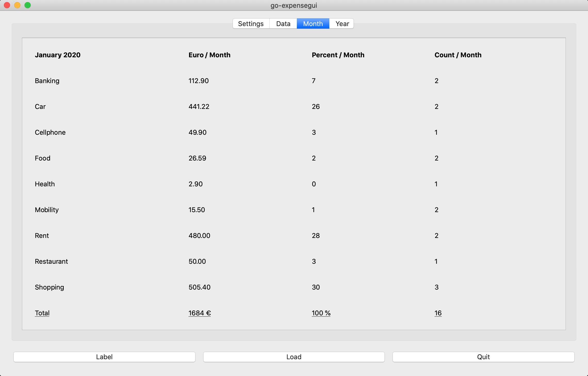Click the underlined Total label
The height and width of the screenshot is (376, 588).
point(42,313)
